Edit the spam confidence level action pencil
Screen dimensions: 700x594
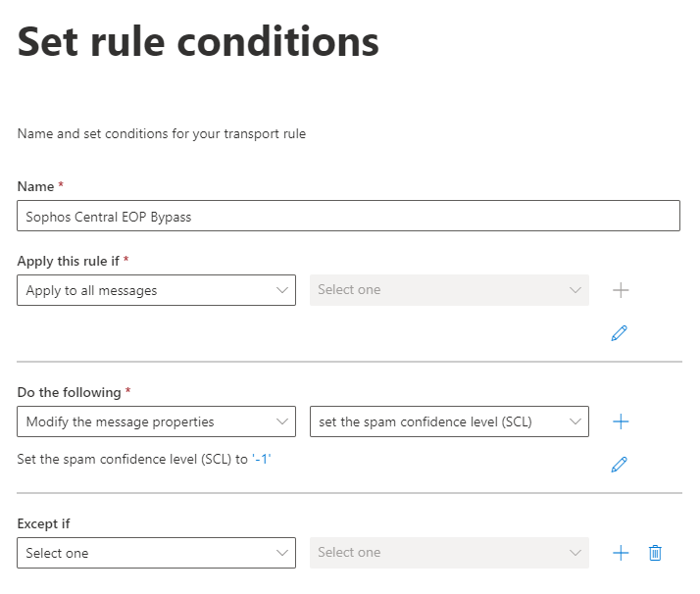coord(619,465)
